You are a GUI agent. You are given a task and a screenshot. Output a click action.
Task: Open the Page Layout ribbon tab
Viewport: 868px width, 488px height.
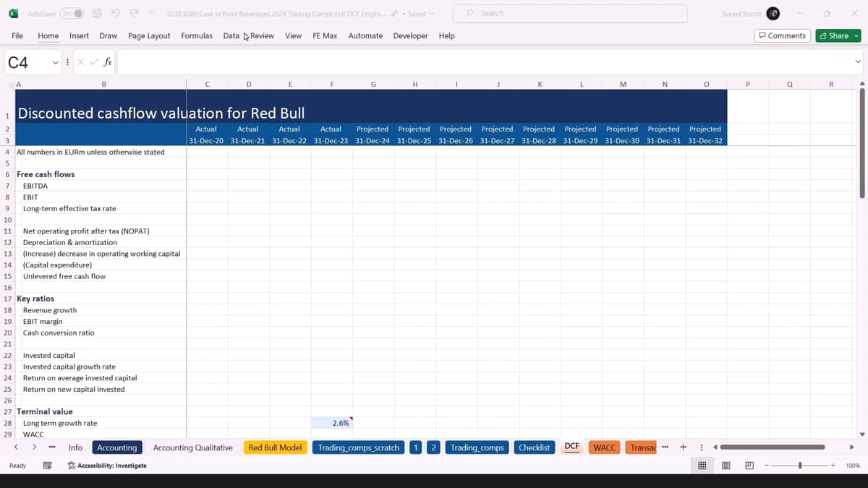pos(149,35)
